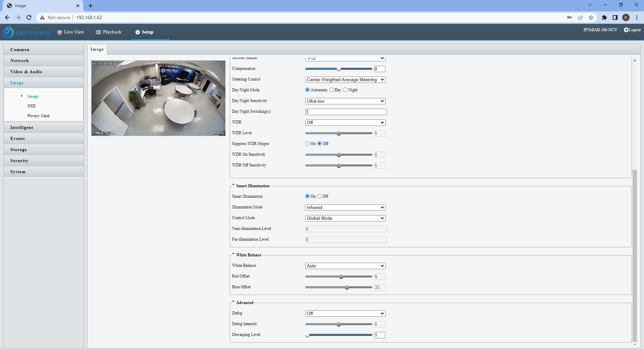This screenshot has width=644, height=349.
Task: Open the saved passwords key icon
Action: [570, 17]
